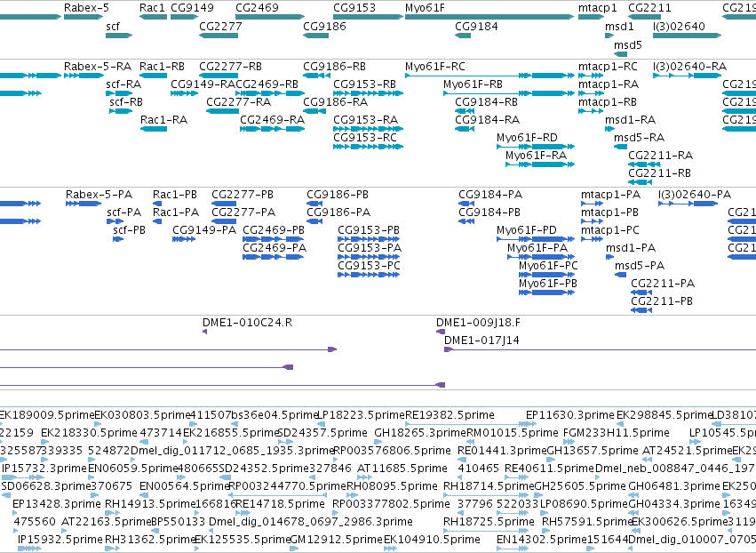Select protein CG2277-PB
The height and width of the screenshot is (553, 756).
242,195
